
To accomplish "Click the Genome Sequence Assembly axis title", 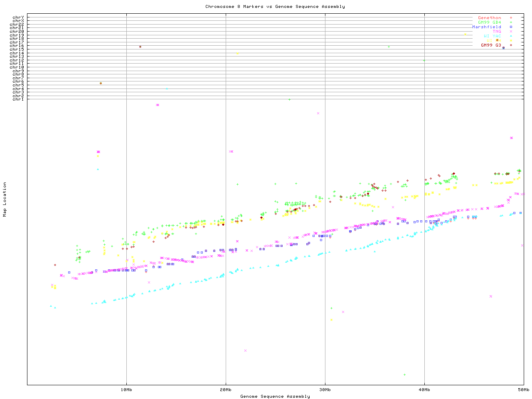I will pos(275,396).
